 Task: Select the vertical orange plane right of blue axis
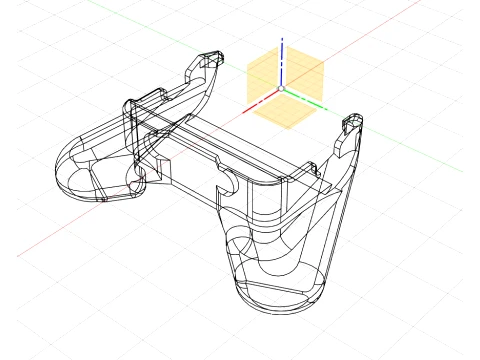pyautogui.click(x=305, y=73)
